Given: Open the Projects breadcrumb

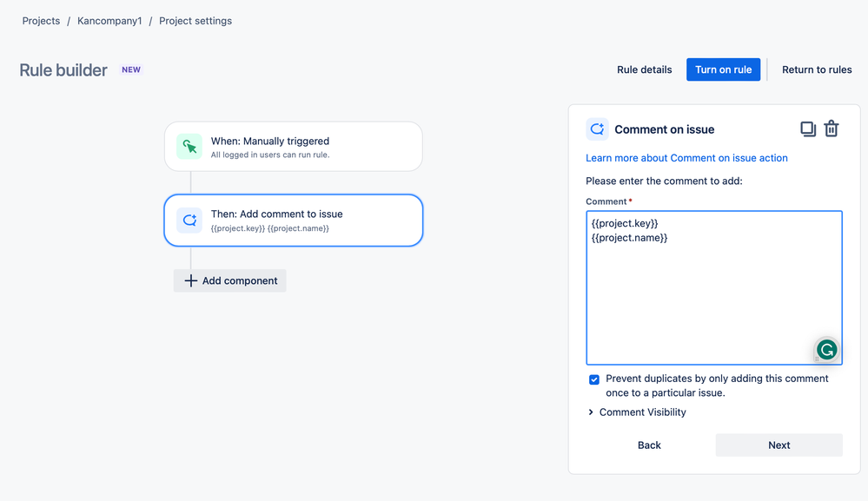Looking at the screenshot, I should [x=41, y=21].
